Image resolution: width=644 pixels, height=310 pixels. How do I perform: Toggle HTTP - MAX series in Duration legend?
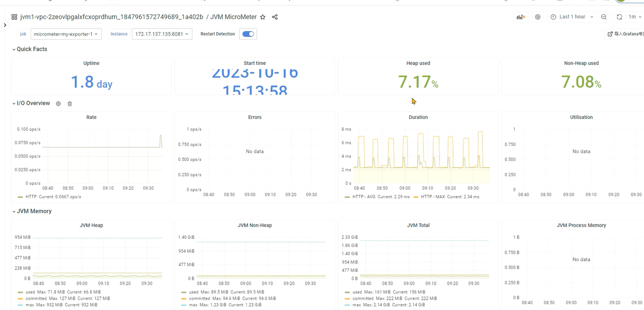click(432, 197)
